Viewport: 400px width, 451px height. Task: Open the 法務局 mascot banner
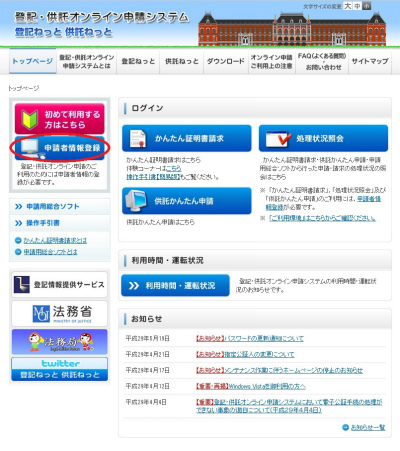(x=60, y=342)
